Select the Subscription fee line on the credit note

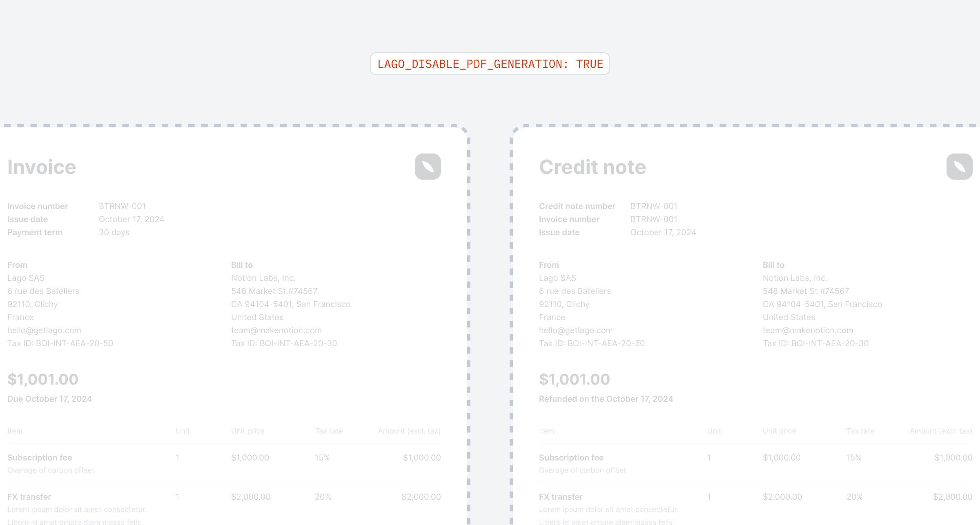tap(756, 463)
